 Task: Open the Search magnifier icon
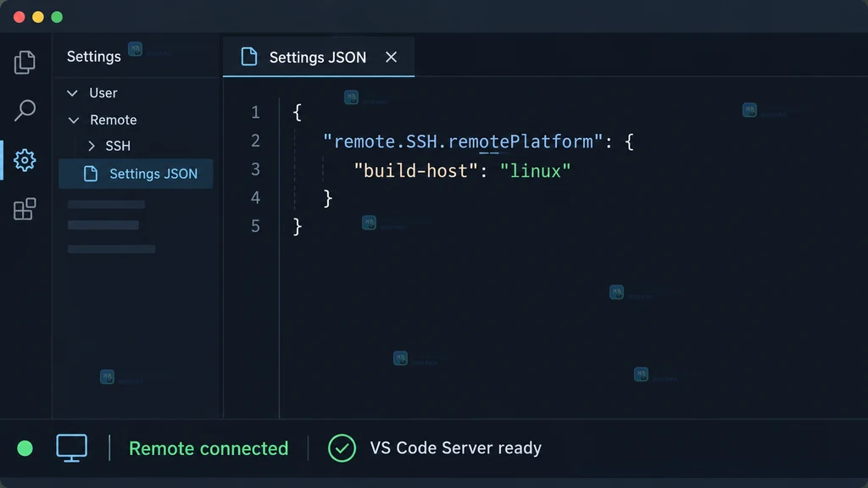(25, 111)
